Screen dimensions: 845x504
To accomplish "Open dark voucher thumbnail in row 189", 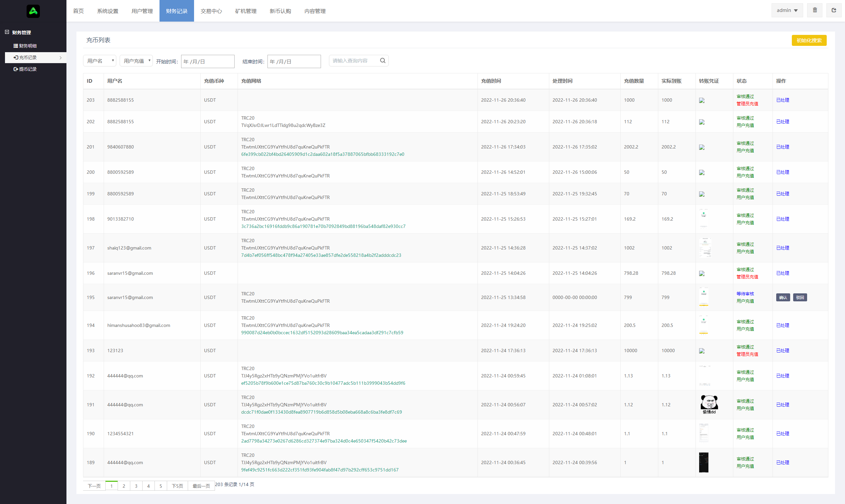I will (703, 462).
